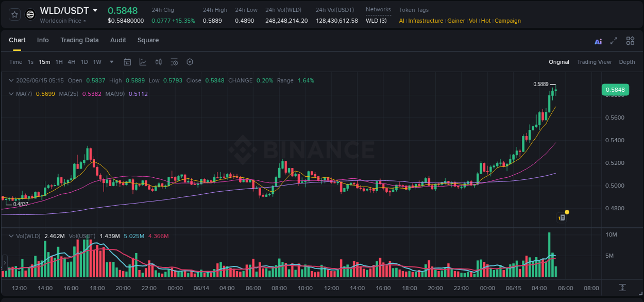Click the MA(99) indicator label
The height and width of the screenshot is (302, 644).
click(x=115, y=94)
